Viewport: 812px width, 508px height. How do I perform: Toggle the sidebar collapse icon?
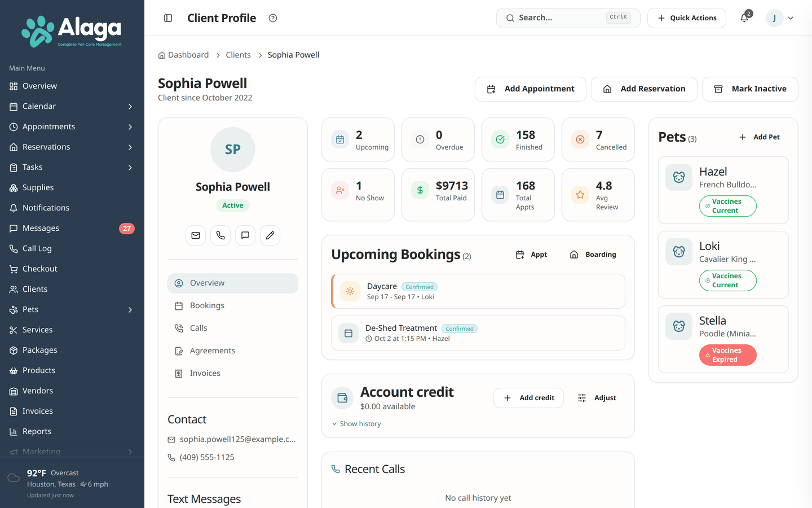point(168,18)
